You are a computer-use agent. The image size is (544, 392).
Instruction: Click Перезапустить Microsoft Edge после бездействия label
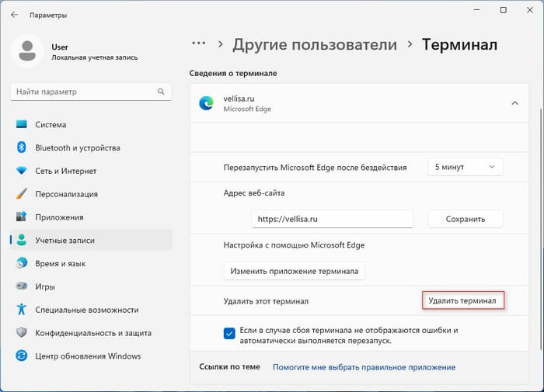[315, 168]
